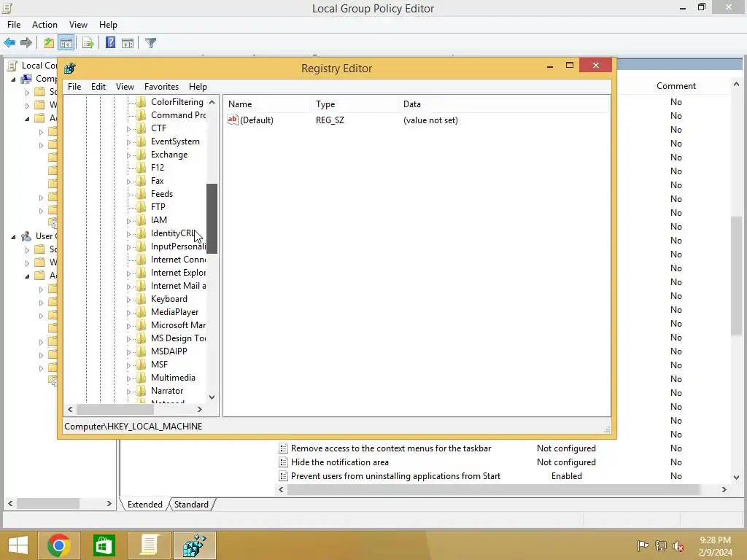Viewport: 747px width, 560px height.
Task: Select the Feeds registry key
Action: [161, 194]
